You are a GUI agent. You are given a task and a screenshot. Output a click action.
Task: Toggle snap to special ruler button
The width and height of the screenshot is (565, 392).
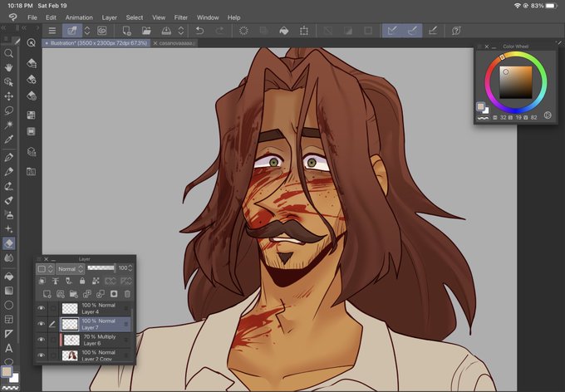pyautogui.click(x=413, y=31)
